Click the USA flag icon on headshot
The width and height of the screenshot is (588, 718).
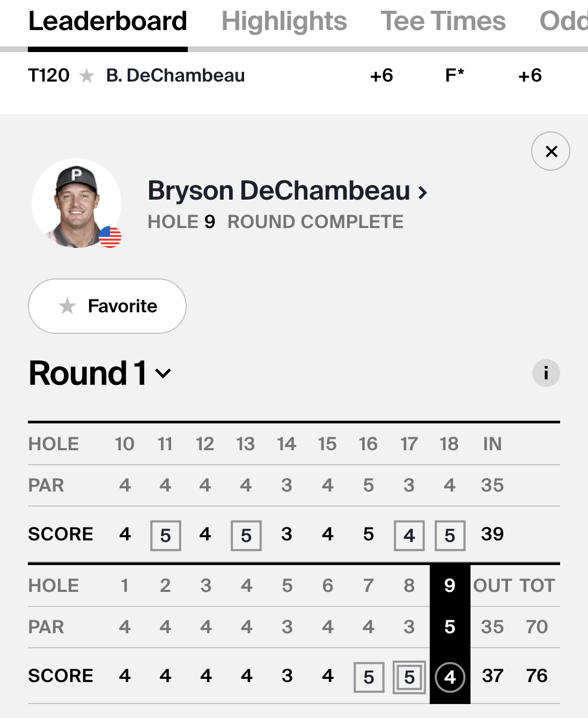pyautogui.click(x=110, y=237)
